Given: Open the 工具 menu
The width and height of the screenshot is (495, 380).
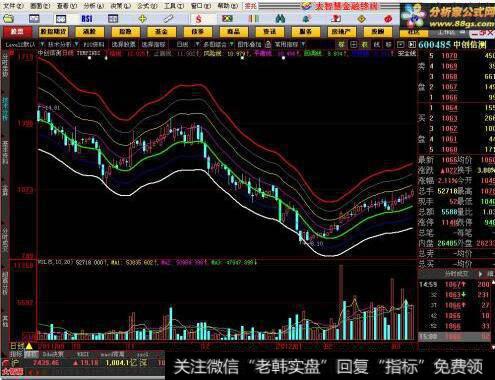Looking at the screenshot, I should pos(174,6).
